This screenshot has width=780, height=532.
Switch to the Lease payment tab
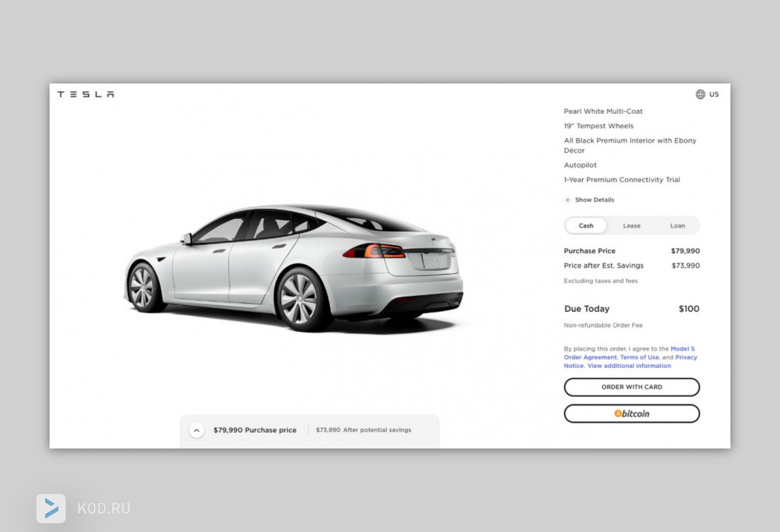coord(632,226)
